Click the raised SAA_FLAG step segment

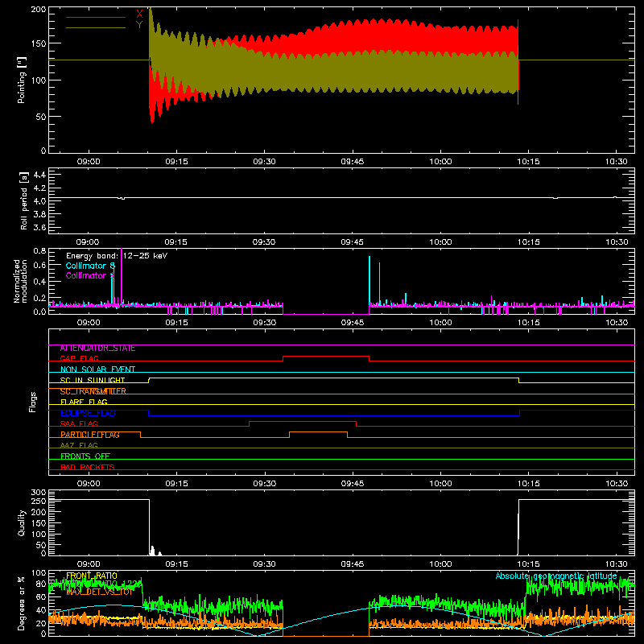click(303, 421)
